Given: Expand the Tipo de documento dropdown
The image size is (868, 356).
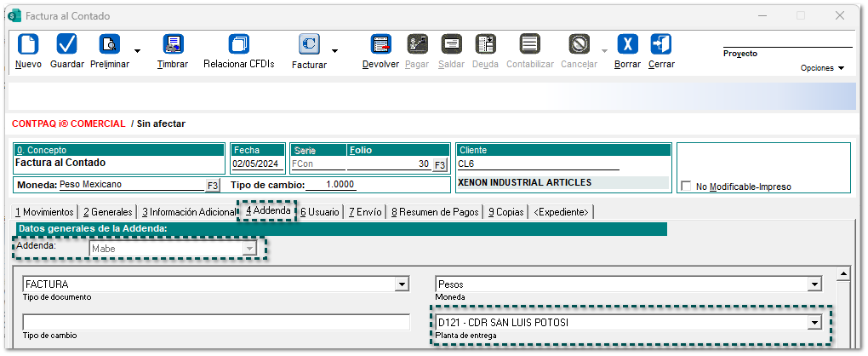Looking at the screenshot, I should tap(402, 284).
